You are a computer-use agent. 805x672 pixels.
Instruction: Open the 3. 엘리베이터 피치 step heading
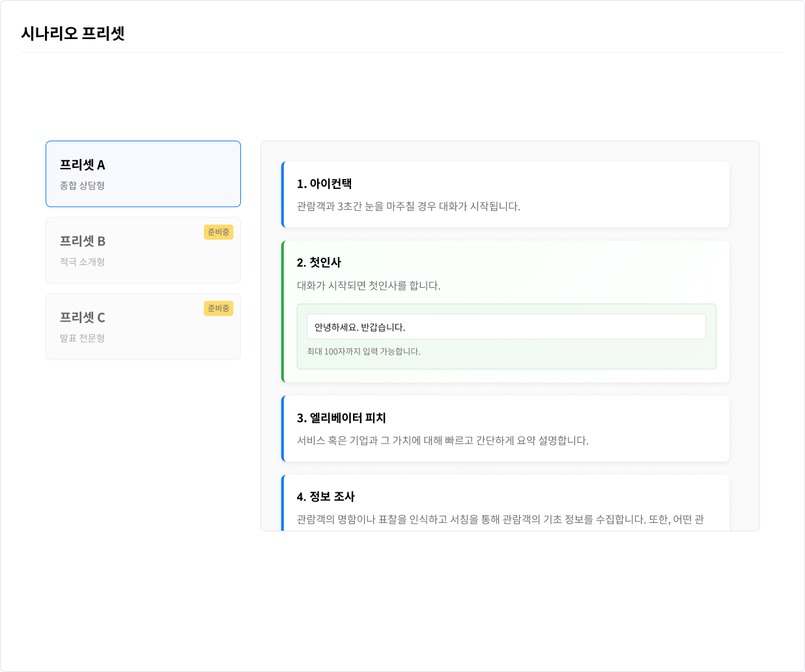(341, 417)
